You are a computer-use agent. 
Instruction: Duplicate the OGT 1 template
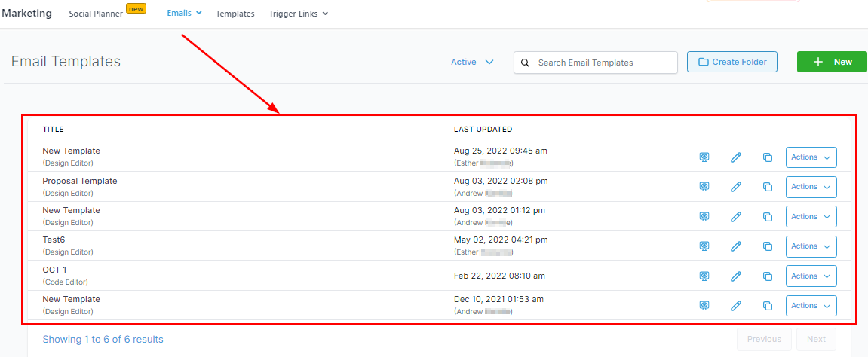(x=768, y=276)
